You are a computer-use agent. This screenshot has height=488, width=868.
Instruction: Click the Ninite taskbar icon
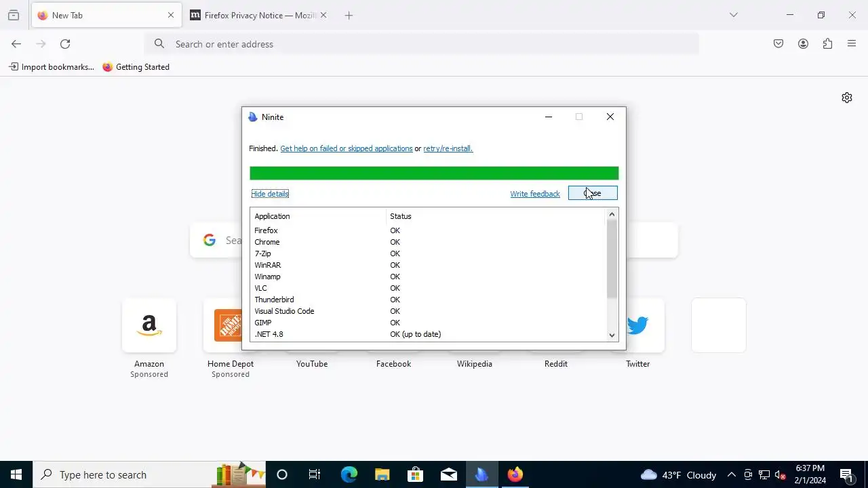click(481, 474)
